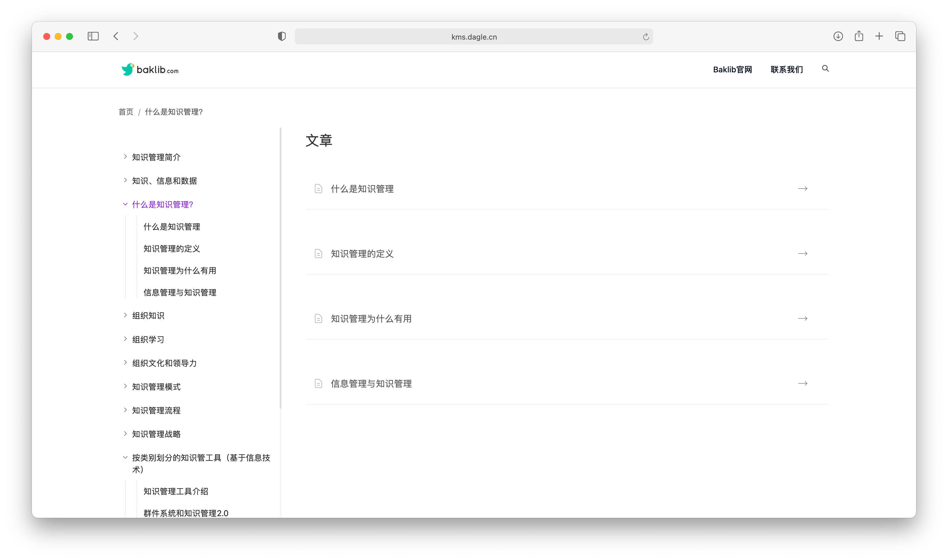Click the arrow on 什么是知识管理 article row
Viewport: 948px width, 560px height.
[x=803, y=189]
